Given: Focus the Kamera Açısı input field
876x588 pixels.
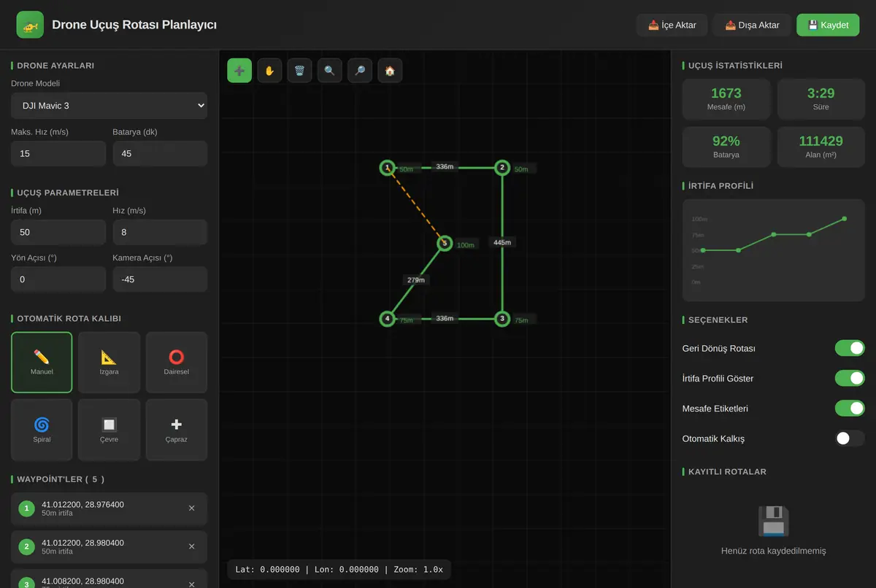Looking at the screenshot, I should coord(160,279).
